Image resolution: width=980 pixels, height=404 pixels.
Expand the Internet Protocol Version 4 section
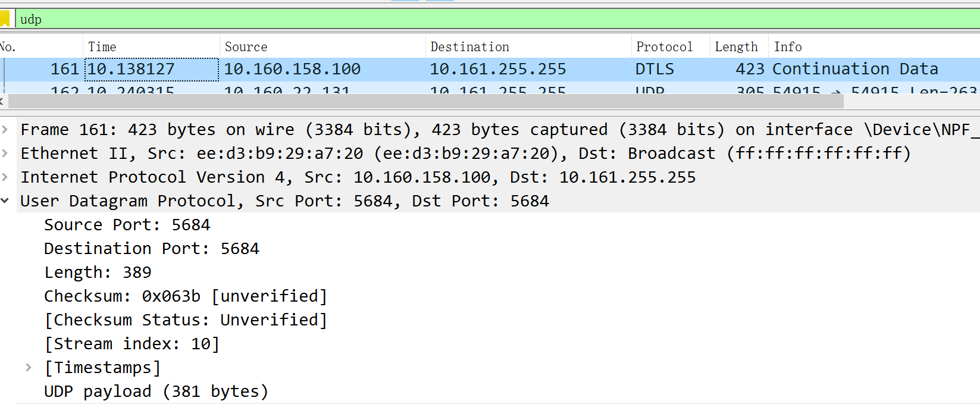coord(6,177)
